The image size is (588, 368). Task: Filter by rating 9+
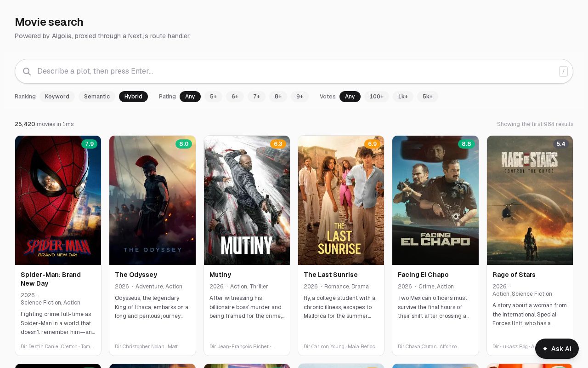(x=300, y=97)
